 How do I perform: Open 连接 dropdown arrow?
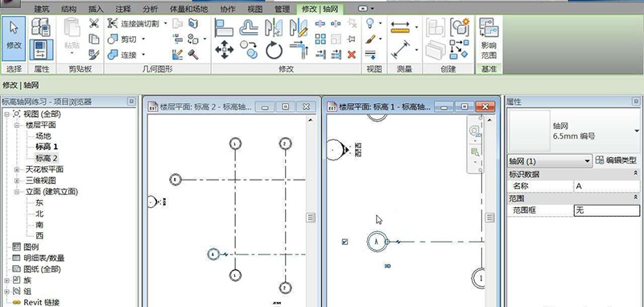tap(144, 54)
